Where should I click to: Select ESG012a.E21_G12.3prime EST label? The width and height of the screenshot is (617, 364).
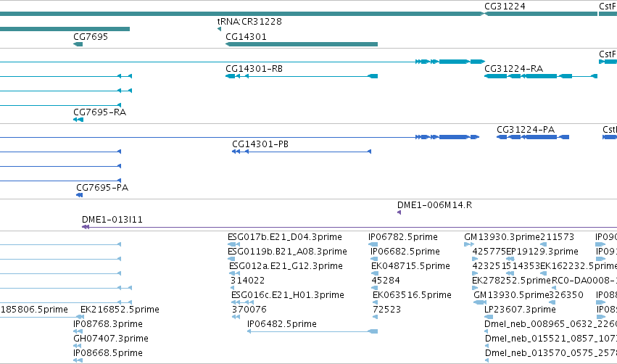[x=286, y=266]
